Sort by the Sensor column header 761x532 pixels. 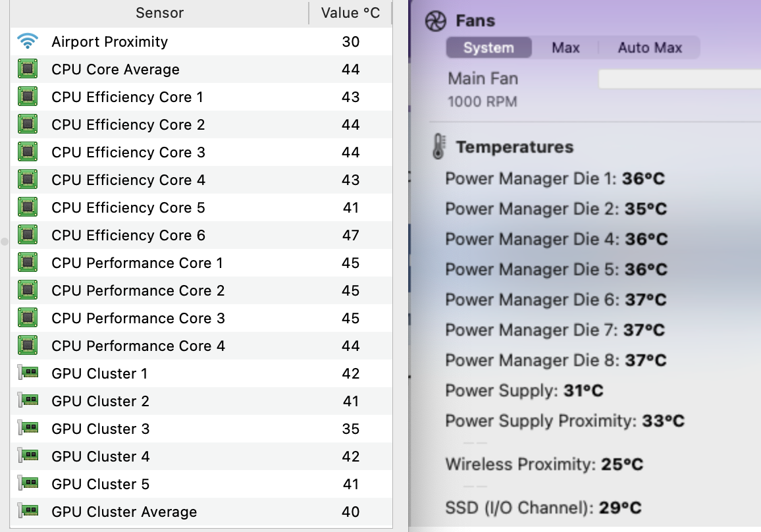pos(159,13)
